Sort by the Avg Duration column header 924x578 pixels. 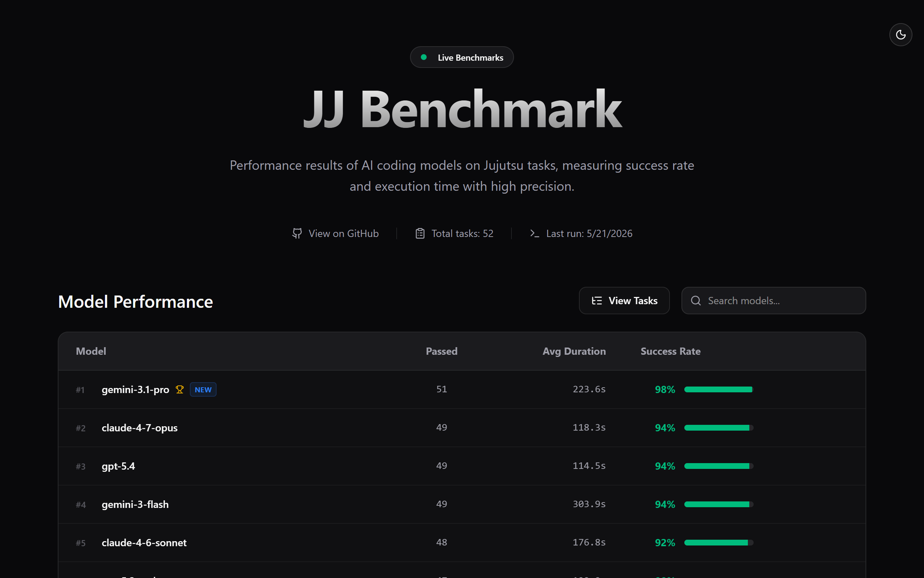[574, 351]
